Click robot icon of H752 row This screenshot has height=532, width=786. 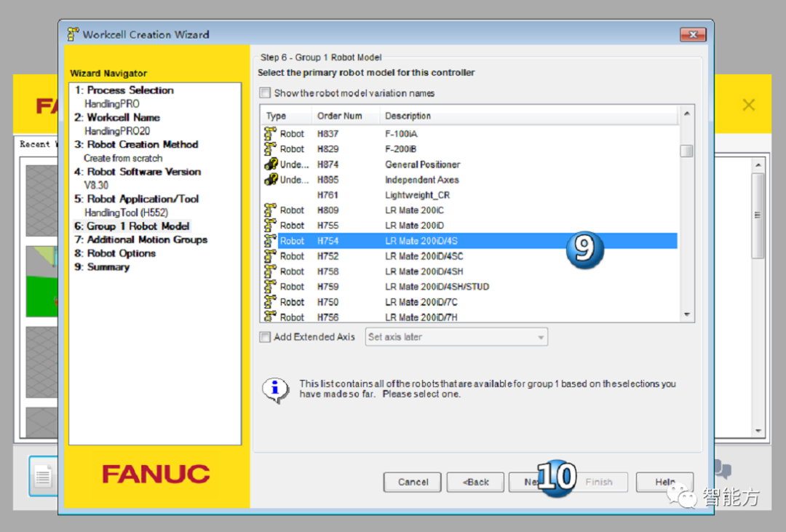tap(270, 255)
